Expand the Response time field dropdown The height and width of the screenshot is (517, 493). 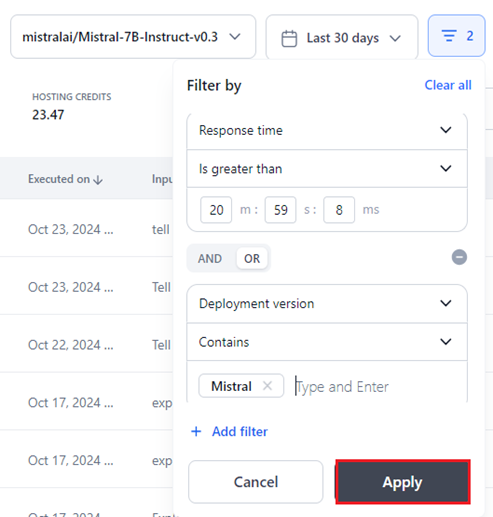coord(327,130)
